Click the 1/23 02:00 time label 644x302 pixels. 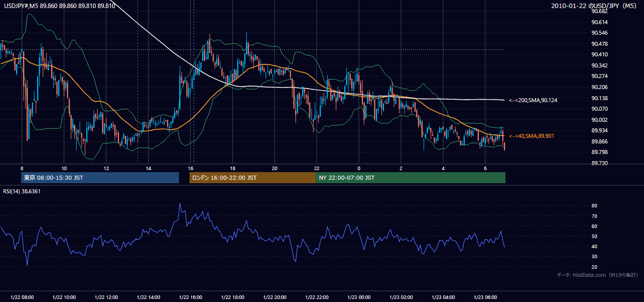(401, 297)
